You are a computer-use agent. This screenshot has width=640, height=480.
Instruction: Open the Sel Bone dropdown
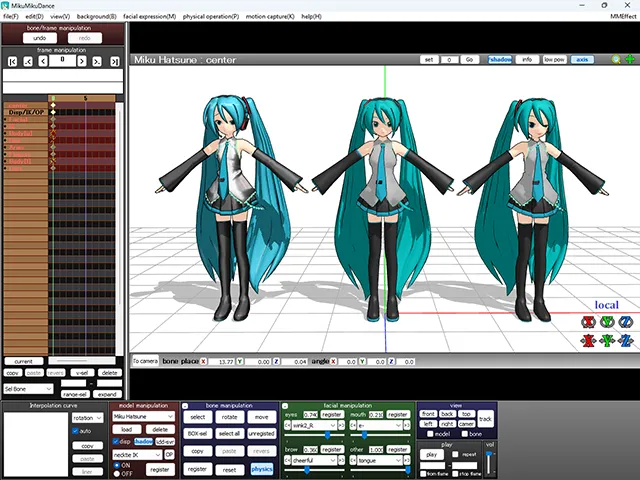tap(28, 389)
